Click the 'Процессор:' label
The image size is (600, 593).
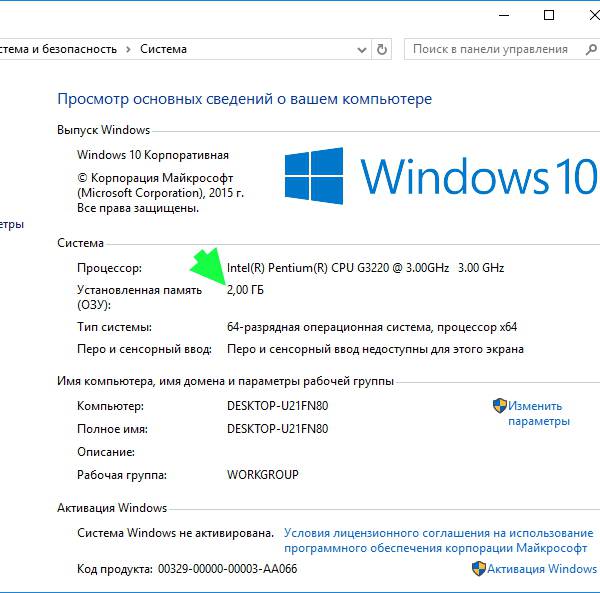coord(109,268)
